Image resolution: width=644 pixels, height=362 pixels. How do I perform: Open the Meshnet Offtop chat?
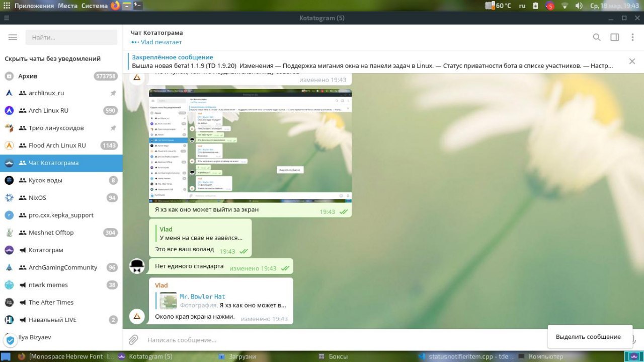(x=61, y=233)
